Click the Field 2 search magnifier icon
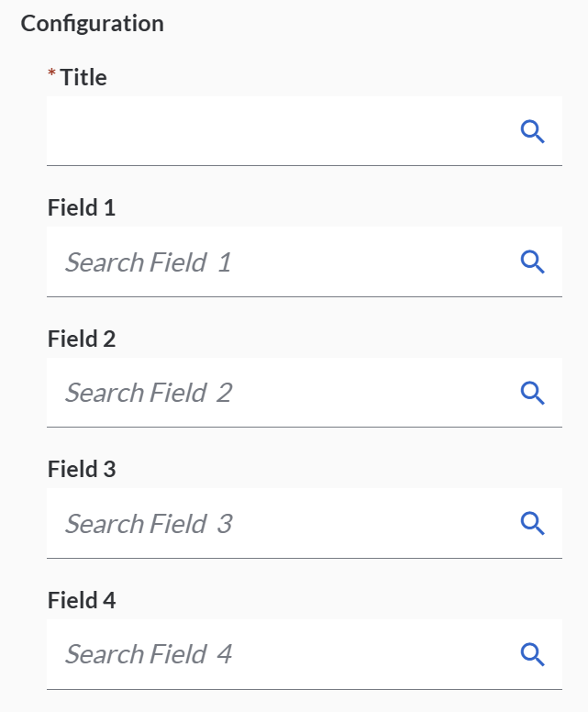This screenshot has width=588, height=712. pos(533,393)
